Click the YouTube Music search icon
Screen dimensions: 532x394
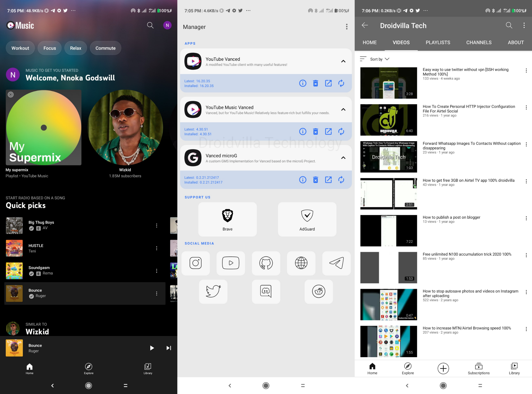[x=150, y=25]
